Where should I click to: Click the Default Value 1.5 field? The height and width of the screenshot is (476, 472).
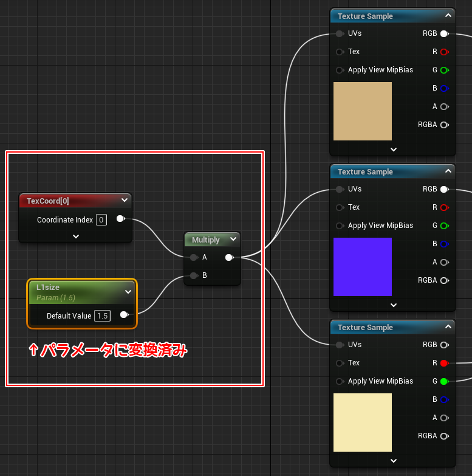[x=102, y=316]
